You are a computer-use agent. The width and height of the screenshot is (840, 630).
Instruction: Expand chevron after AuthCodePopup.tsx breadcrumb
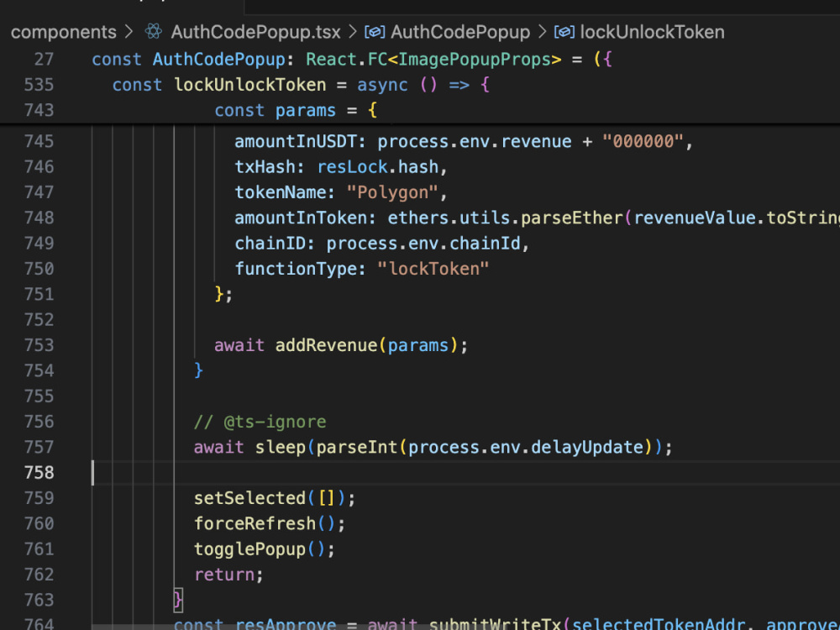click(353, 32)
